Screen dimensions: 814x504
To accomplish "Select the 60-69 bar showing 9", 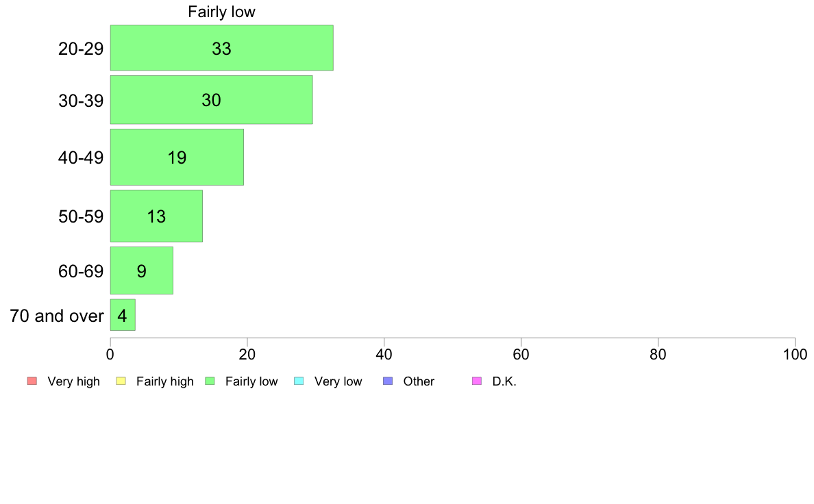I will click(142, 270).
